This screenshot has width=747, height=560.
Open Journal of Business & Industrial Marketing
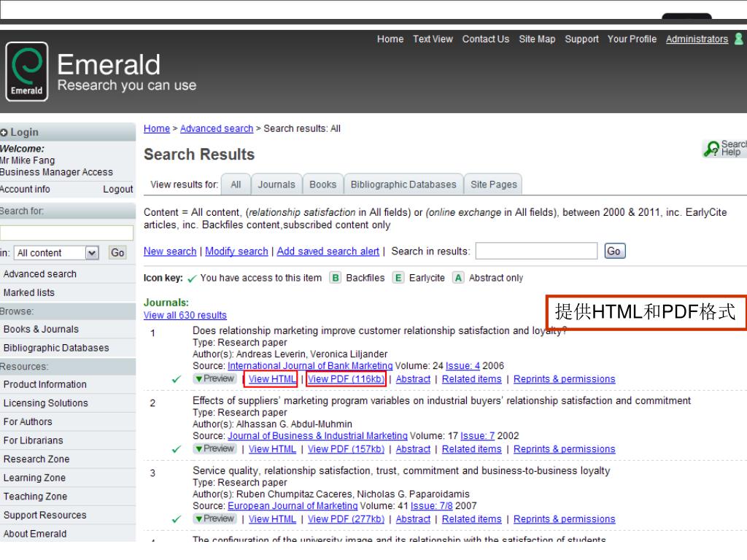click(318, 436)
